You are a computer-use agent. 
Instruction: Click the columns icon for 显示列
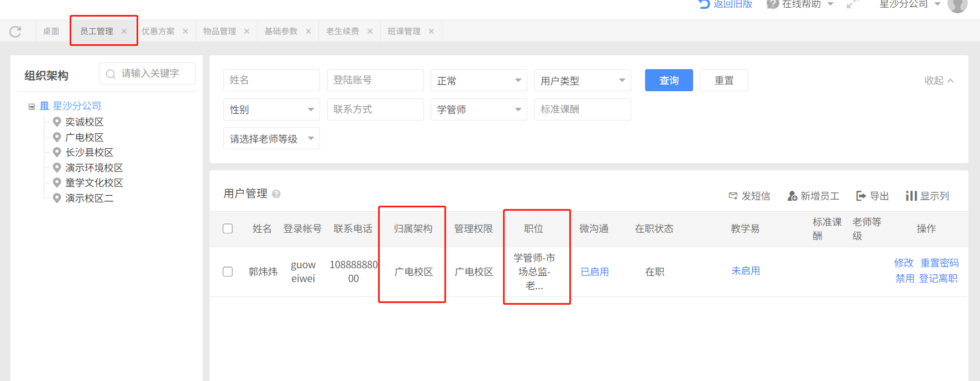911,196
